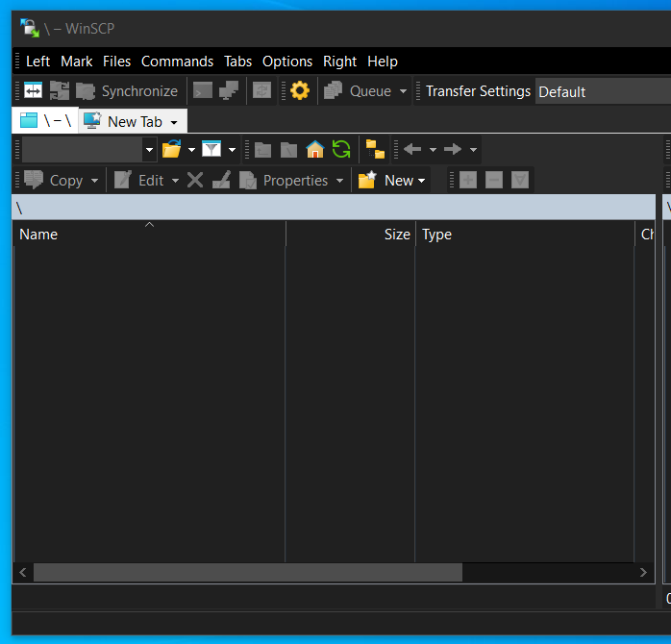
Task: Expand the New button dropdown
Action: [x=422, y=181]
